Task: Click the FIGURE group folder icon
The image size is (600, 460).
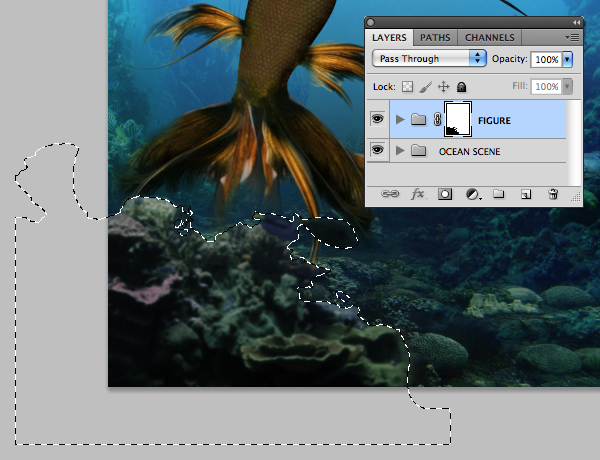Action: tap(418, 119)
